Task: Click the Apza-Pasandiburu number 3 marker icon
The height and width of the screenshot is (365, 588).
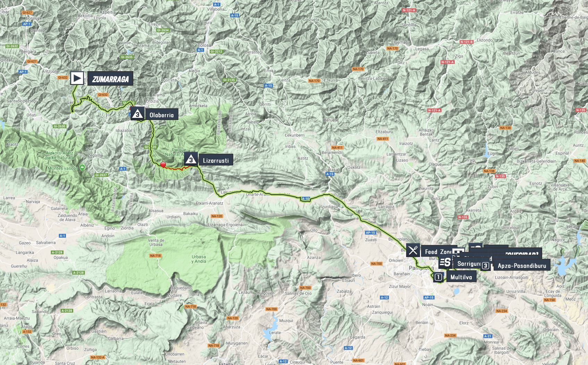Action: pyautogui.click(x=486, y=266)
